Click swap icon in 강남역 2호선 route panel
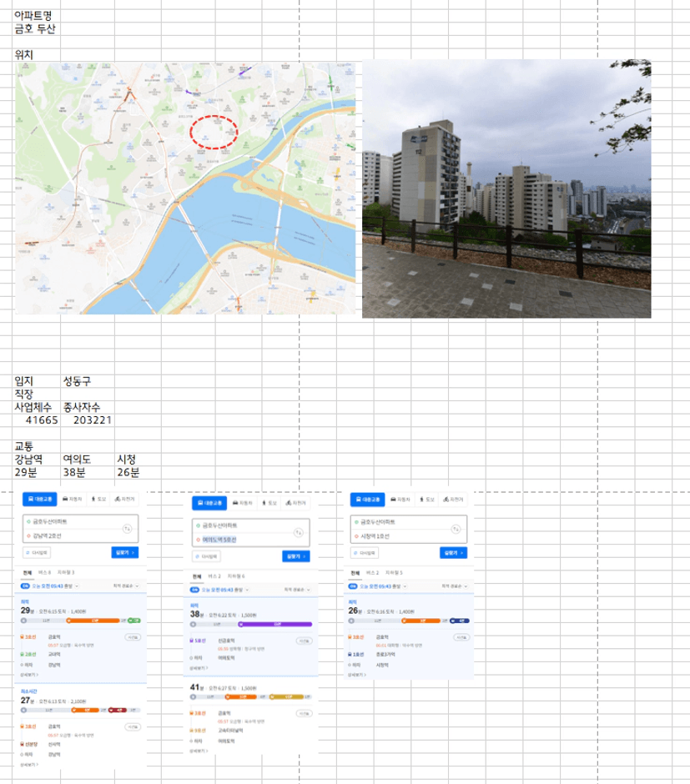The image size is (690, 784). pyautogui.click(x=127, y=529)
